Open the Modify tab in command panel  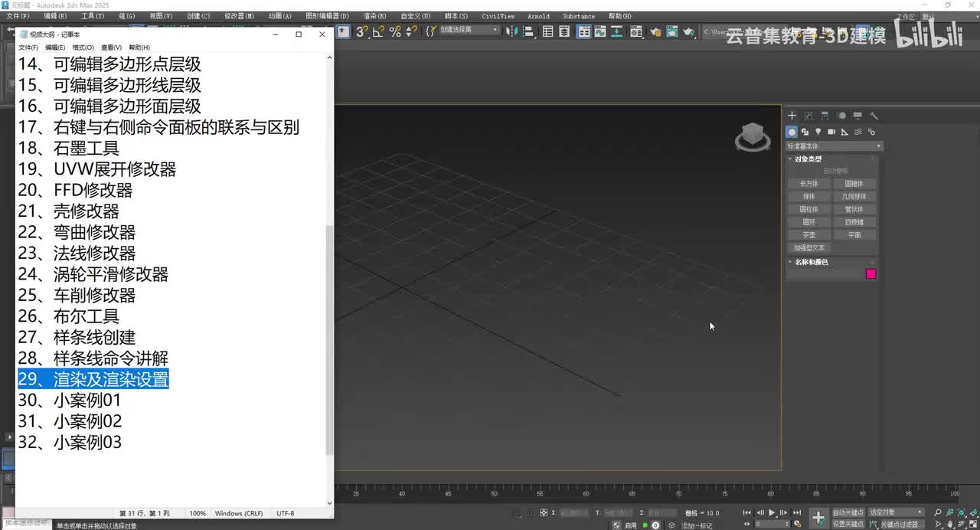click(x=808, y=116)
